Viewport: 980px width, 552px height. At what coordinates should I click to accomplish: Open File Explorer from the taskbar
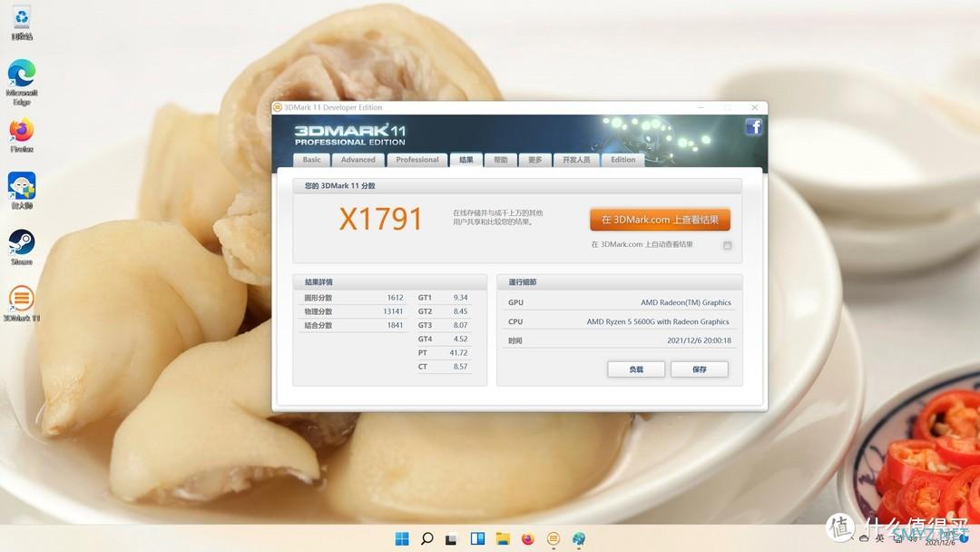503,538
